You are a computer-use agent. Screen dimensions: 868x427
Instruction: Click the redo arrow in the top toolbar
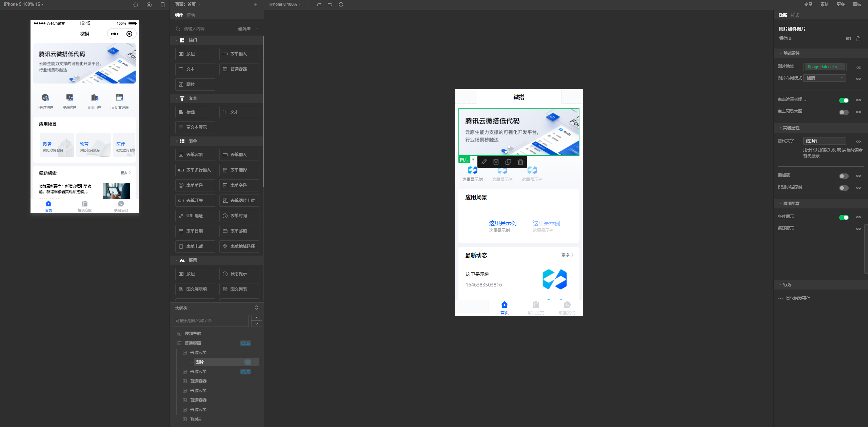click(319, 4)
